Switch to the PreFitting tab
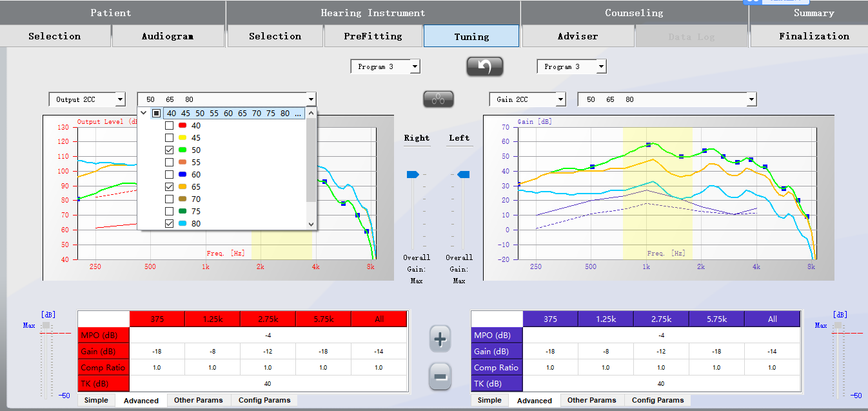 [x=373, y=36]
